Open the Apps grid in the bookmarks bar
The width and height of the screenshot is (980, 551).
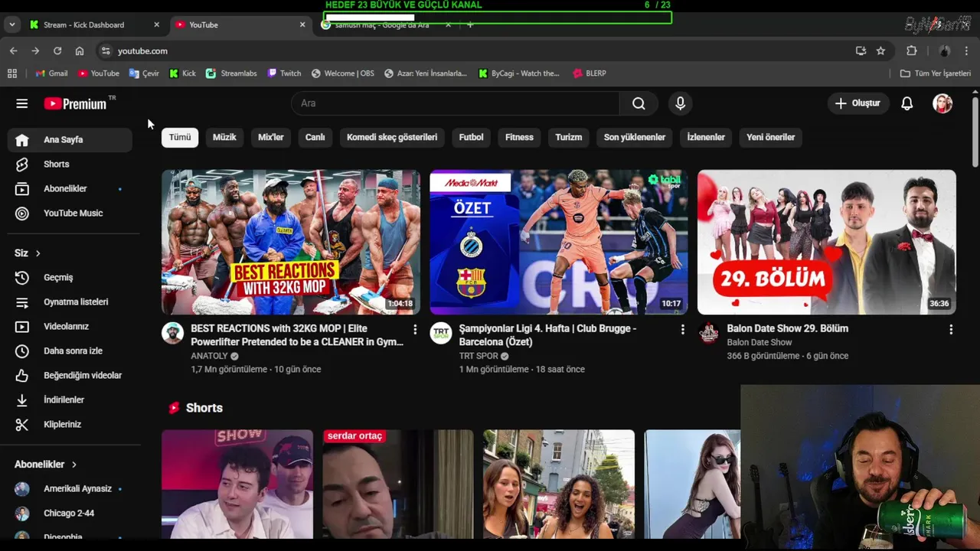(x=12, y=73)
